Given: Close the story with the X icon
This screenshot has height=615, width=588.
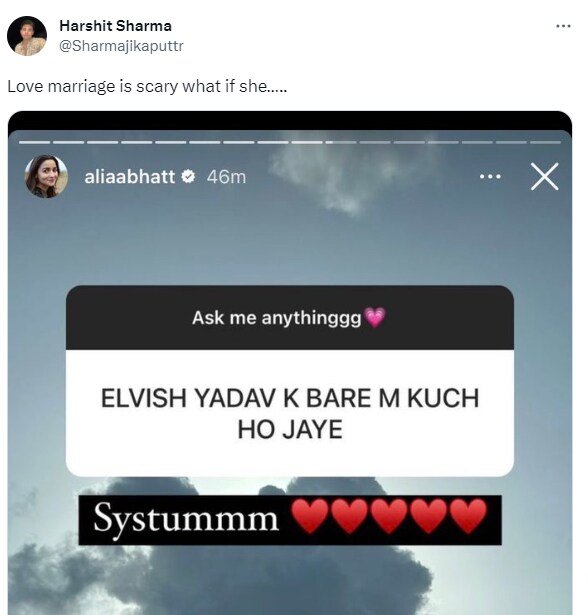Looking at the screenshot, I should pos(544,177).
